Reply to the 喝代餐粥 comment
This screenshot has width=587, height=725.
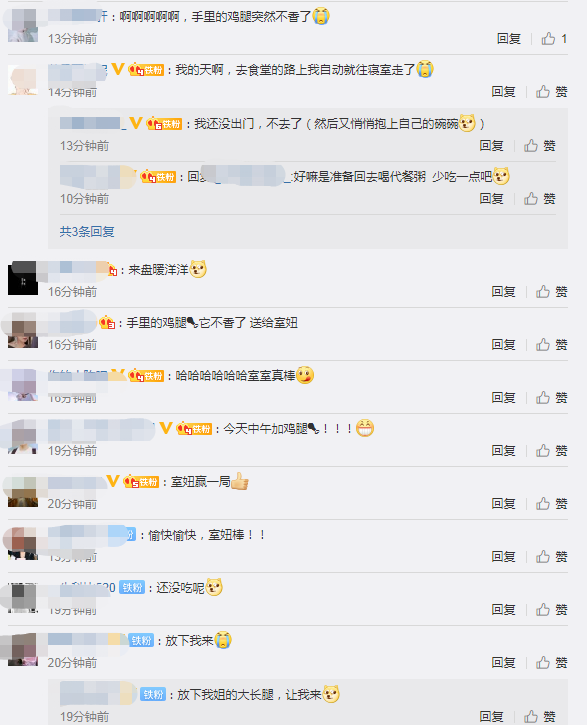click(x=491, y=199)
